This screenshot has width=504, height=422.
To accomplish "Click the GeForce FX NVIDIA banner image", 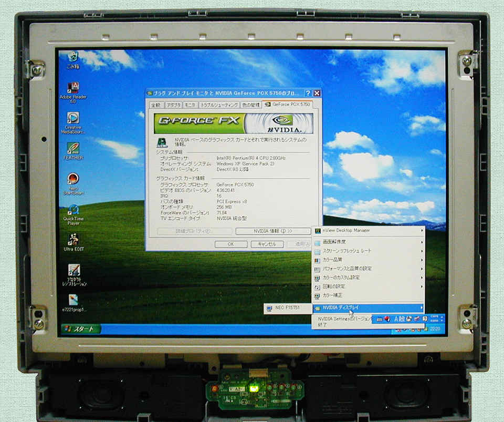I will pos(233,123).
